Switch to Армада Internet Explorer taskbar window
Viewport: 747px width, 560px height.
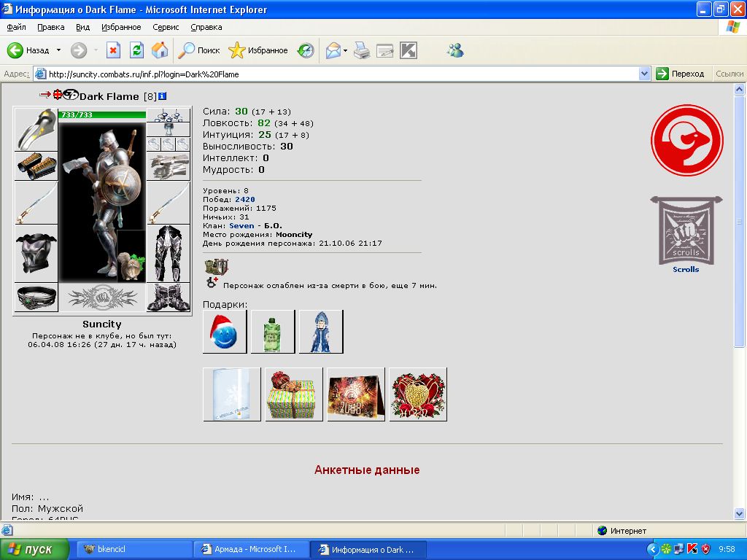point(251,550)
